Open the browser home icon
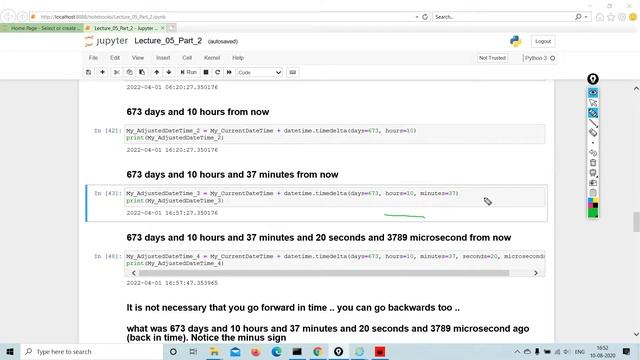 600,17
